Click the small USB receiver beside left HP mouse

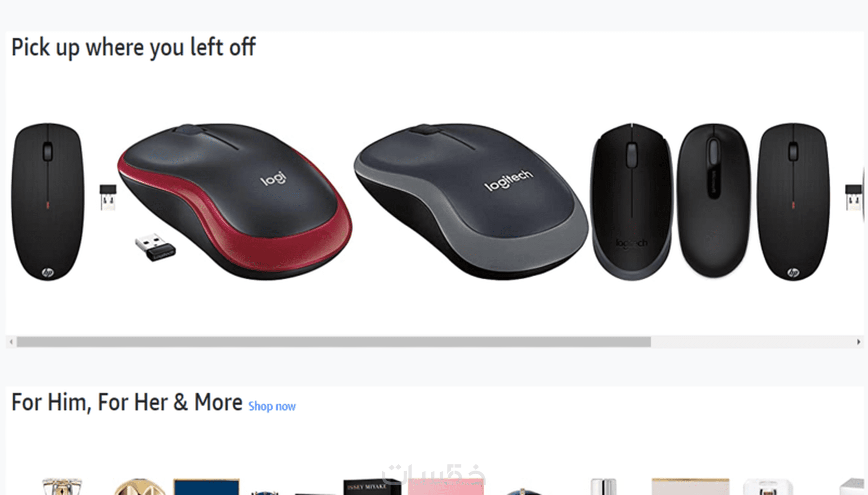tap(108, 197)
